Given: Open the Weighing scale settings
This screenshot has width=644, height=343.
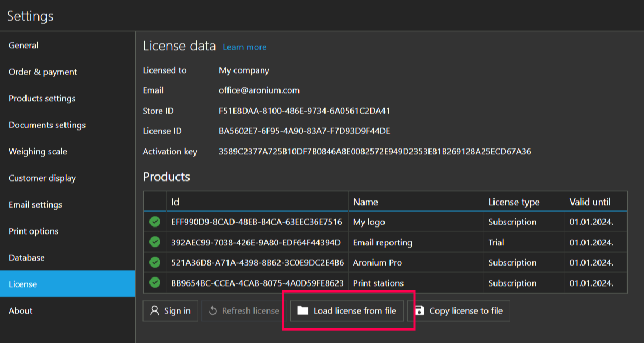Looking at the screenshot, I should pyautogui.click(x=37, y=151).
